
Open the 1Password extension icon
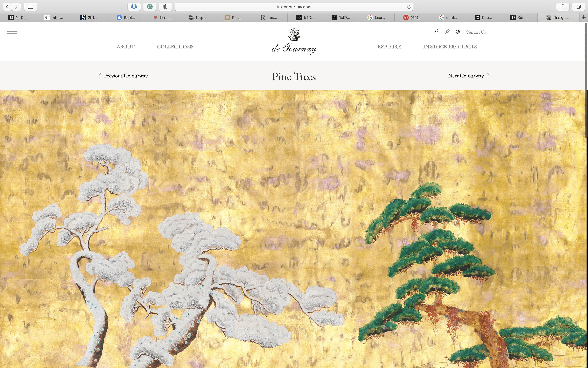tap(134, 7)
